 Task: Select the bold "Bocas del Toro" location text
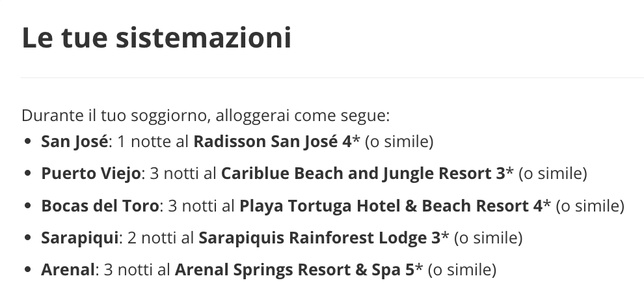click(x=100, y=206)
